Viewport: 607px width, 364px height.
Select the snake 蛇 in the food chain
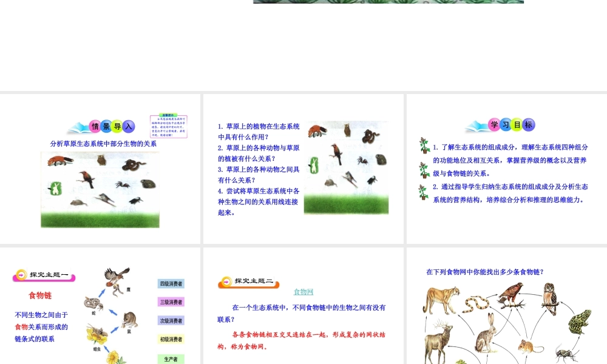coord(93,304)
